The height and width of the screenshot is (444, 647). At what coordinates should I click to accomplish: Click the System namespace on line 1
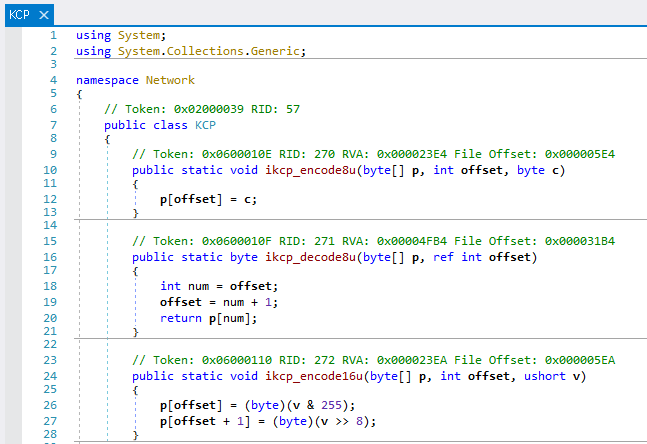[x=139, y=35]
